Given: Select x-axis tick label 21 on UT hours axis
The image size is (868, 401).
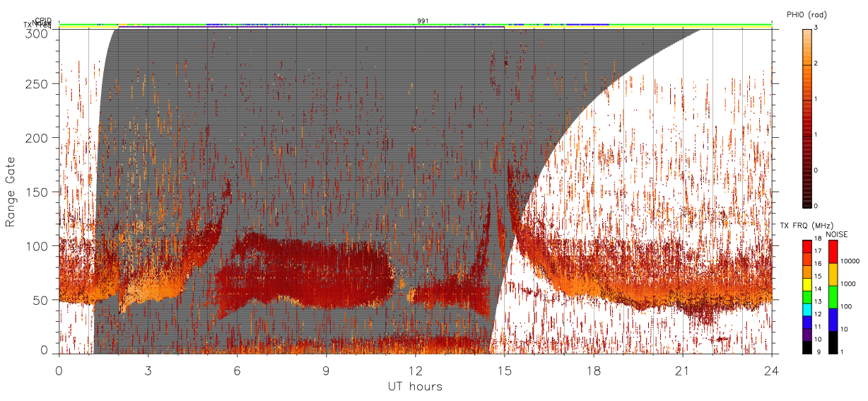Looking at the screenshot, I should (682, 369).
